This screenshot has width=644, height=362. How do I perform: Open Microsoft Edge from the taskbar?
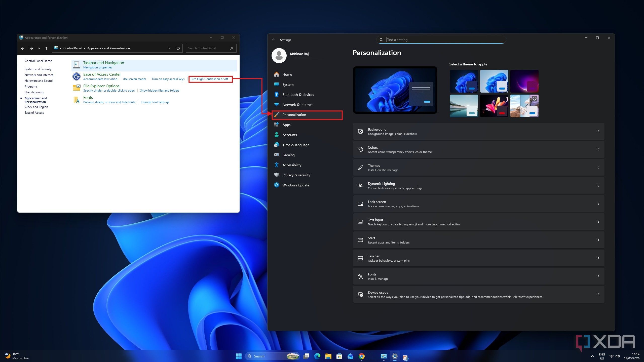click(x=317, y=356)
